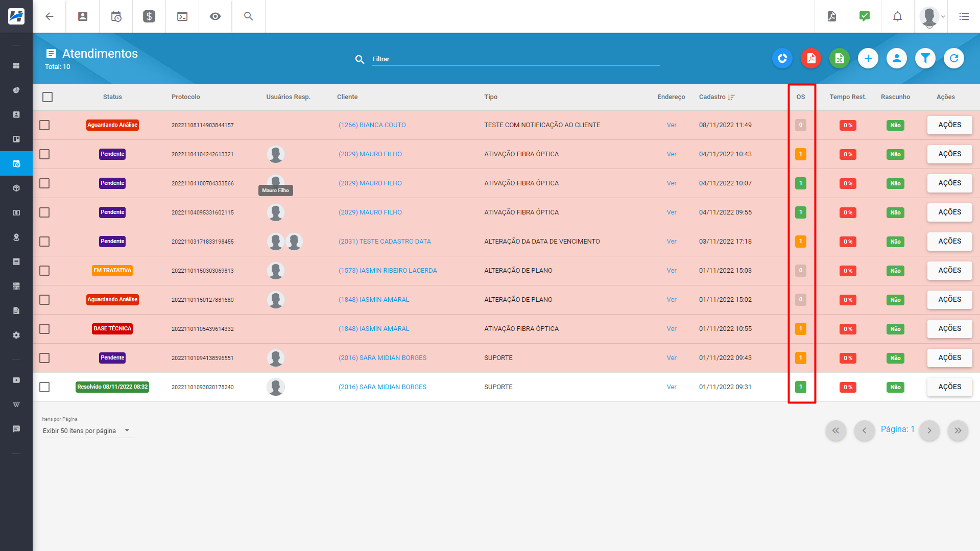The width and height of the screenshot is (980, 551).
Task: Open the cube package icon in the sidebar
Action: pos(16,188)
